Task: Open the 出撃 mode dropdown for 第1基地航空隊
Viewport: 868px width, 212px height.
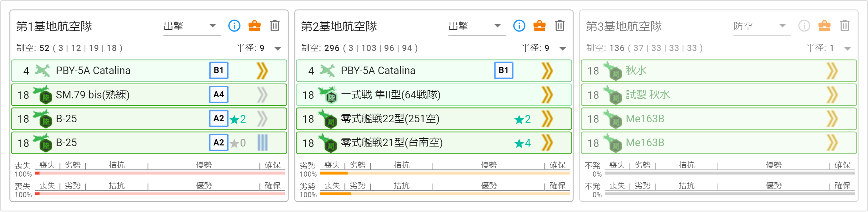Action: 192,26
